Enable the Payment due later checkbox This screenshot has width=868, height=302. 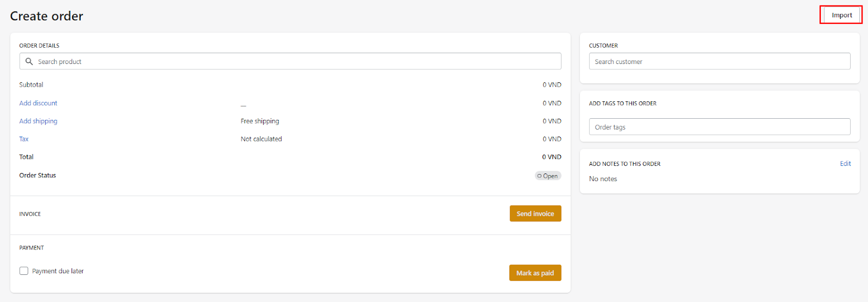click(24, 271)
